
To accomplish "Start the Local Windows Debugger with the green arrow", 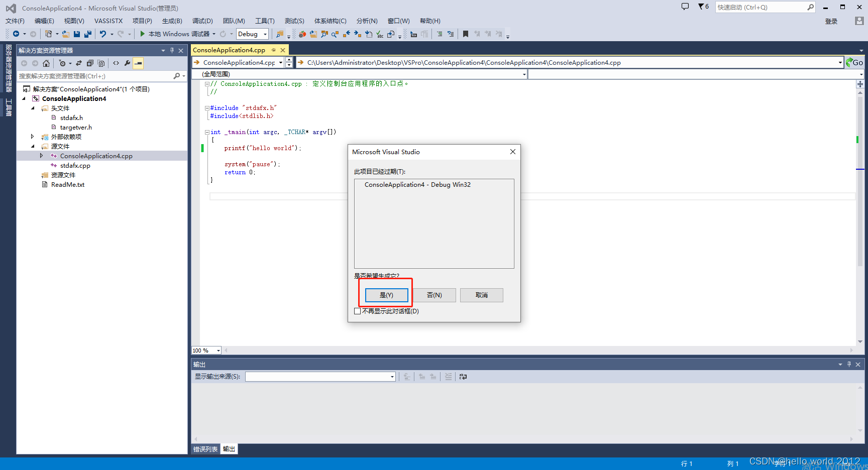I will click(142, 34).
